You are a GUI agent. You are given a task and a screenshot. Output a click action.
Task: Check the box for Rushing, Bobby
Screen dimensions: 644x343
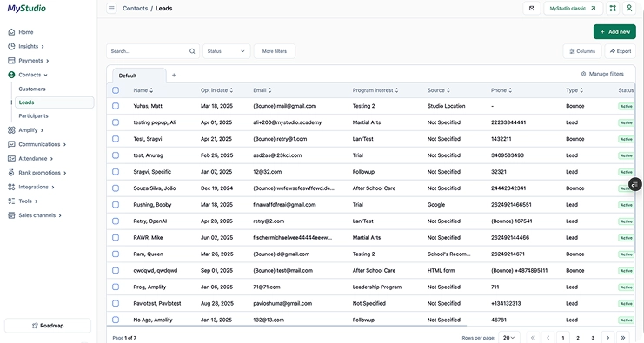pyautogui.click(x=116, y=204)
